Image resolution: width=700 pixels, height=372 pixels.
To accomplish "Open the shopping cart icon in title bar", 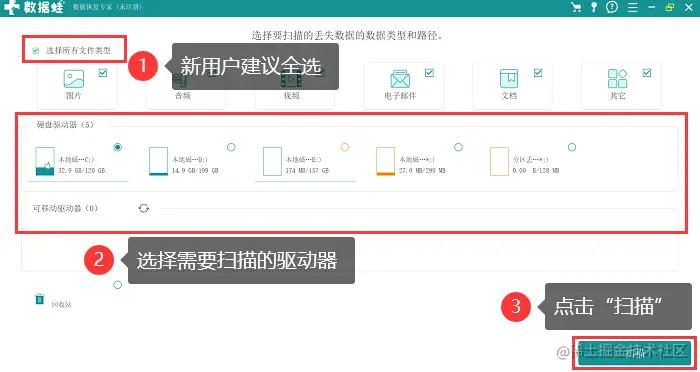I will click(576, 7).
